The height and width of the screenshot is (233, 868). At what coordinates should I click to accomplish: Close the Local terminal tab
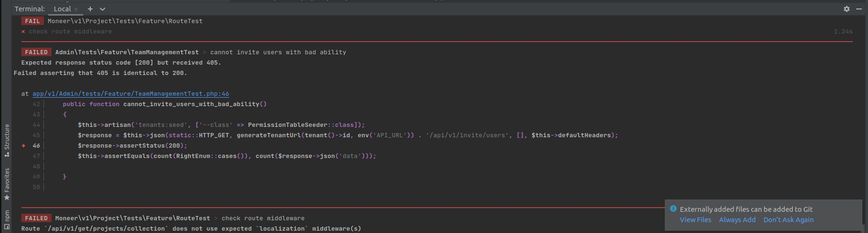point(76,9)
